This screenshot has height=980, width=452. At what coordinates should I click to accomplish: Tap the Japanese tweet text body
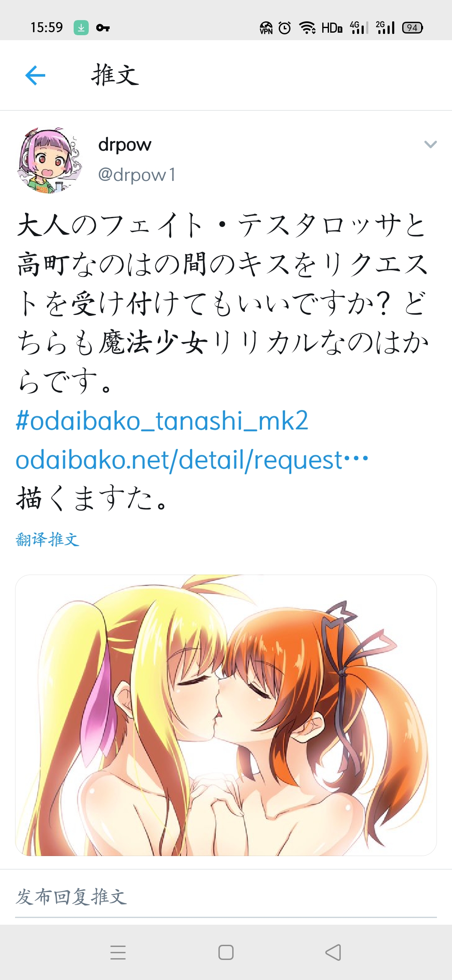tap(223, 303)
